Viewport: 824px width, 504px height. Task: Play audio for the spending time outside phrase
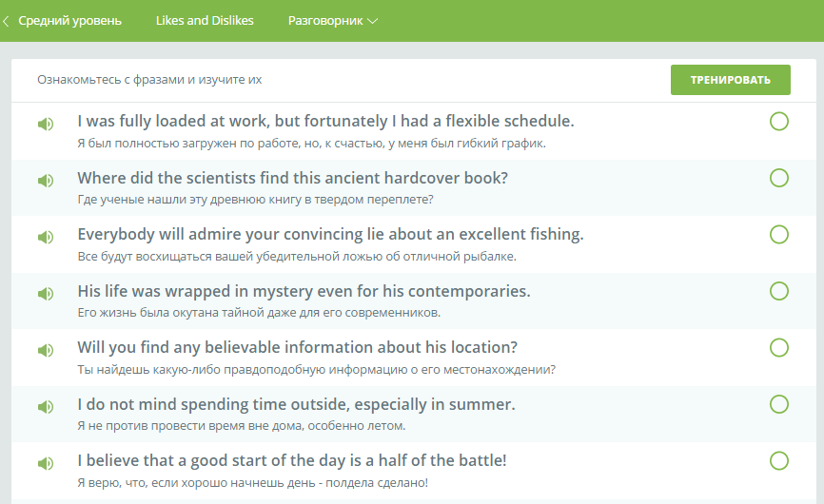[46, 407]
